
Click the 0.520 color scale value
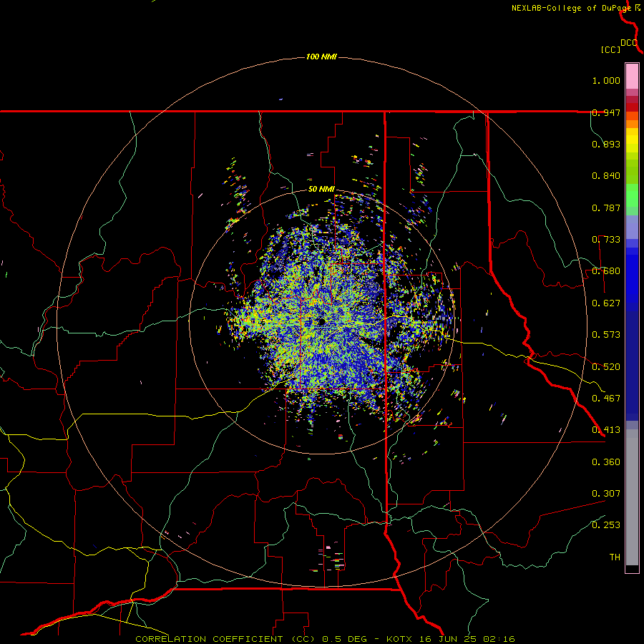click(606, 366)
